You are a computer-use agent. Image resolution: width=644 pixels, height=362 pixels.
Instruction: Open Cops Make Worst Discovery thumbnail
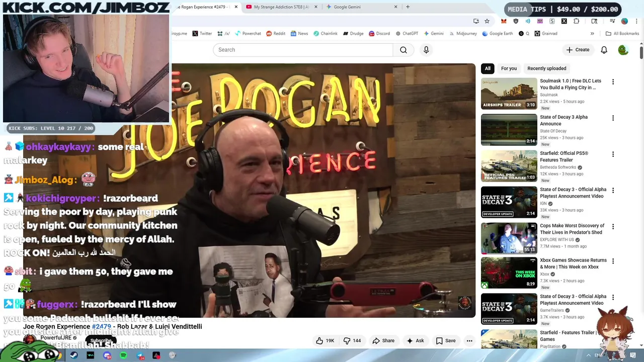(x=509, y=238)
